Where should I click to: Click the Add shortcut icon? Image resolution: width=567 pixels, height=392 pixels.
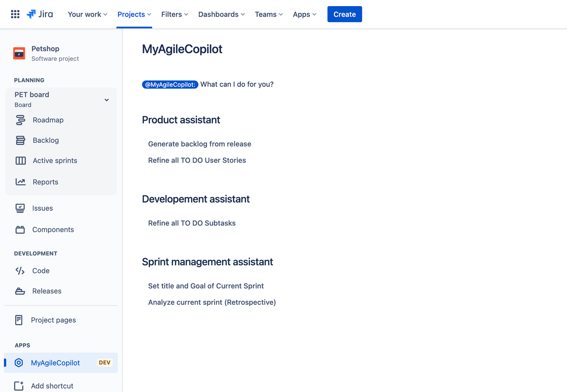(19, 386)
